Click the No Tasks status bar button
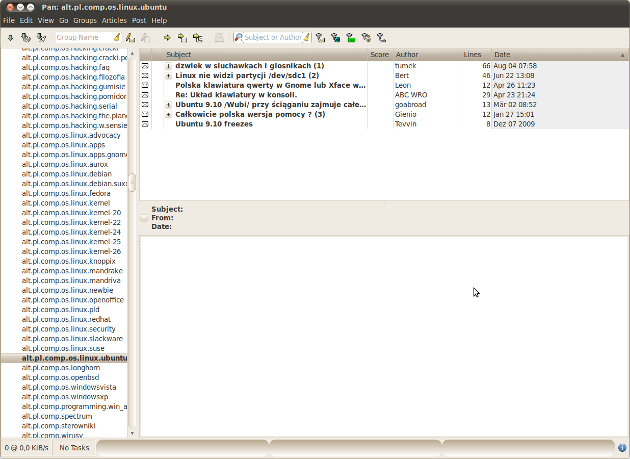The image size is (630, 459). [x=74, y=447]
